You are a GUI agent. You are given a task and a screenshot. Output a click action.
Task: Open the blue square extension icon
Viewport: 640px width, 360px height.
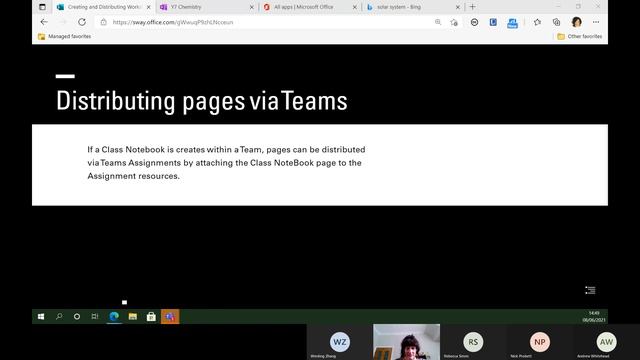[493, 22]
